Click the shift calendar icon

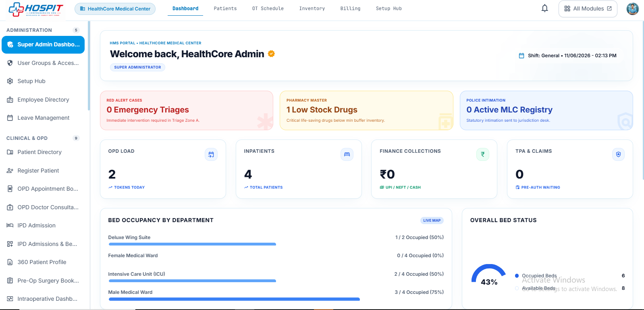(x=521, y=56)
